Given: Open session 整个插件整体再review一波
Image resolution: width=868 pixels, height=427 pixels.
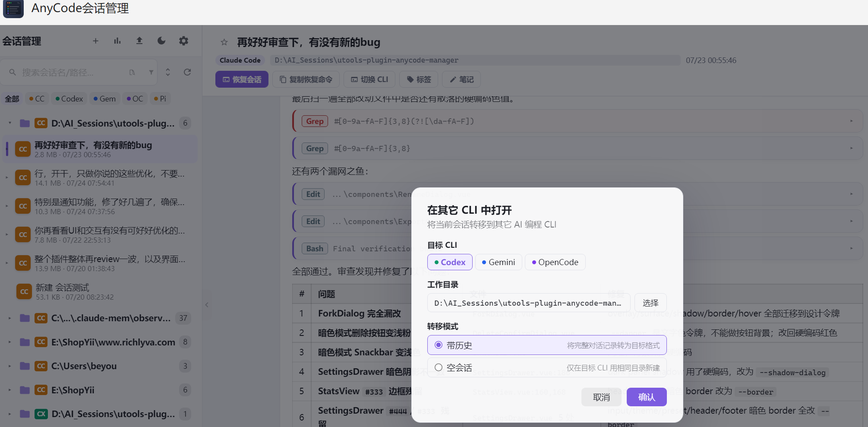Looking at the screenshot, I should click(100, 263).
